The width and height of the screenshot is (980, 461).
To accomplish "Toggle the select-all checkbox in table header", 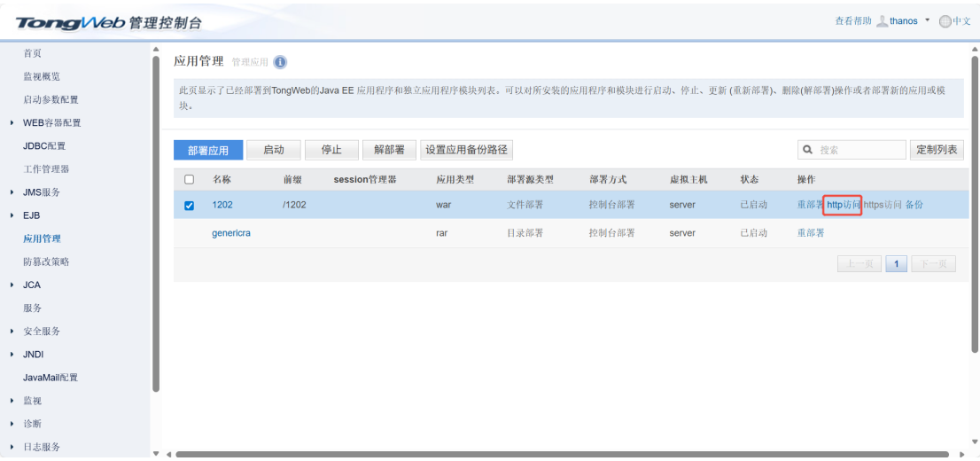I will click(x=189, y=179).
